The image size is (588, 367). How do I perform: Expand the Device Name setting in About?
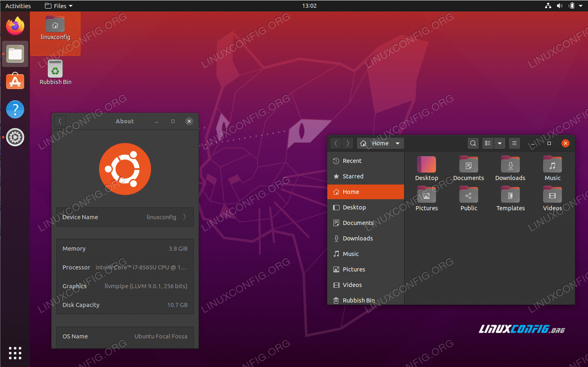pyautogui.click(x=184, y=217)
